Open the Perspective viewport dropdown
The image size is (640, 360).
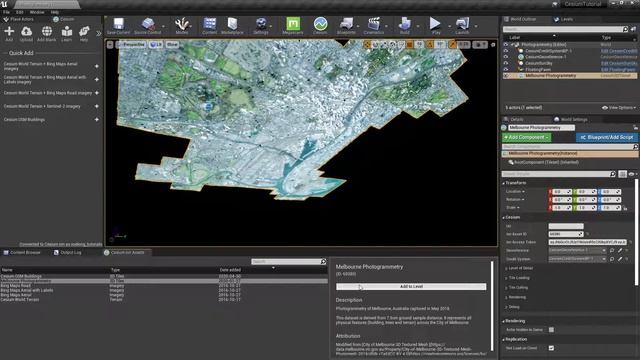click(x=131, y=44)
